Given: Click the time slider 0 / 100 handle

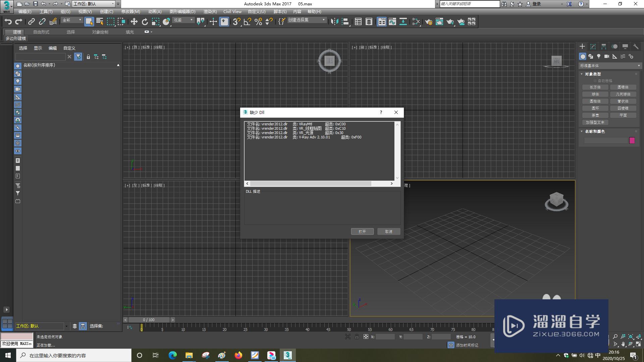Looking at the screenshot, I should point(149,320).
